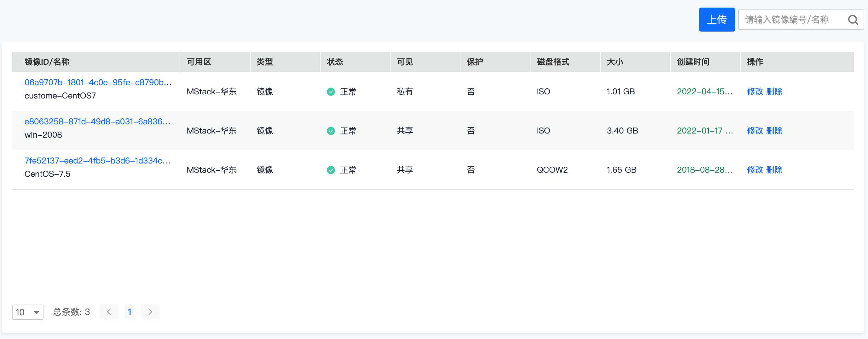Click creation date 2022-04-15 cell
868x339 pixels.
click(x=704, y=92)
